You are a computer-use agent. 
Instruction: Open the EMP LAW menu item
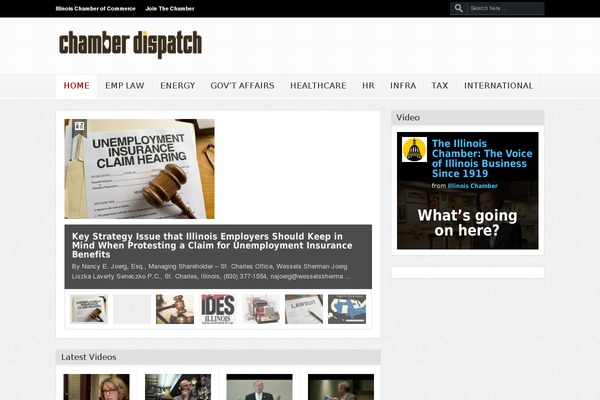(125, 86)
